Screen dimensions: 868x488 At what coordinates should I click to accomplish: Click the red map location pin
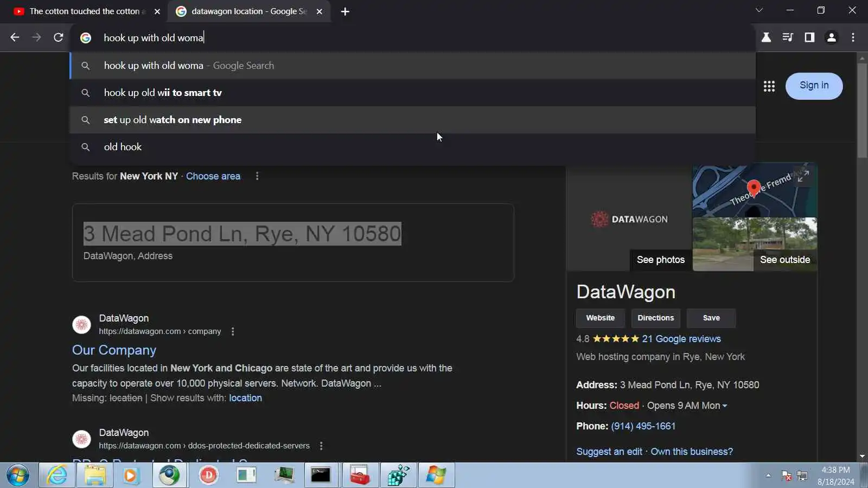click(x=754, y=189)
